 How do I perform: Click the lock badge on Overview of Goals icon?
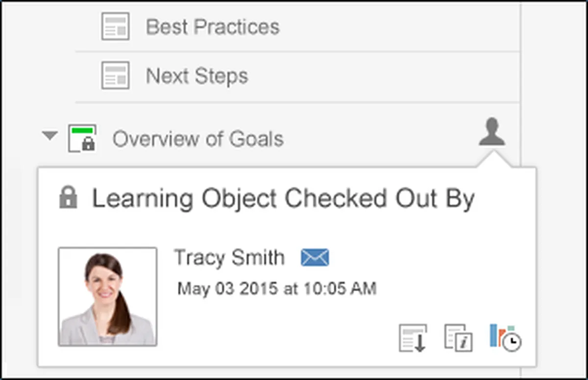click(x=89, y=145)
